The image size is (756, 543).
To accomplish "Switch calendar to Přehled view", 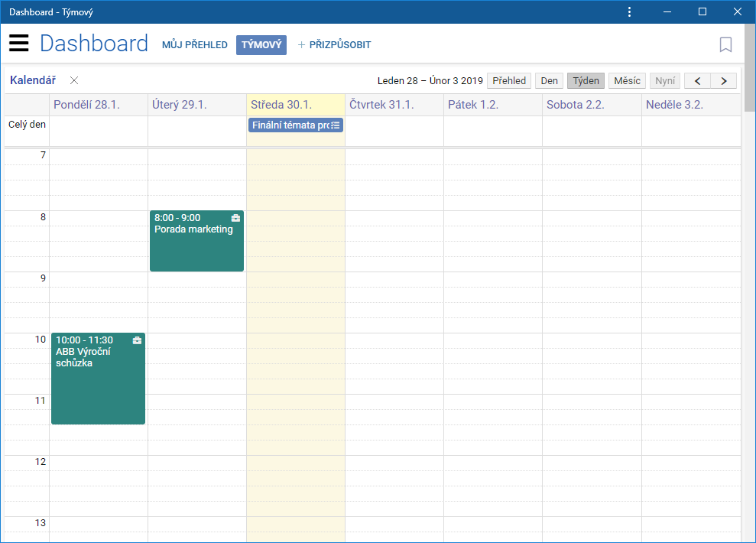I will point(509,81).
